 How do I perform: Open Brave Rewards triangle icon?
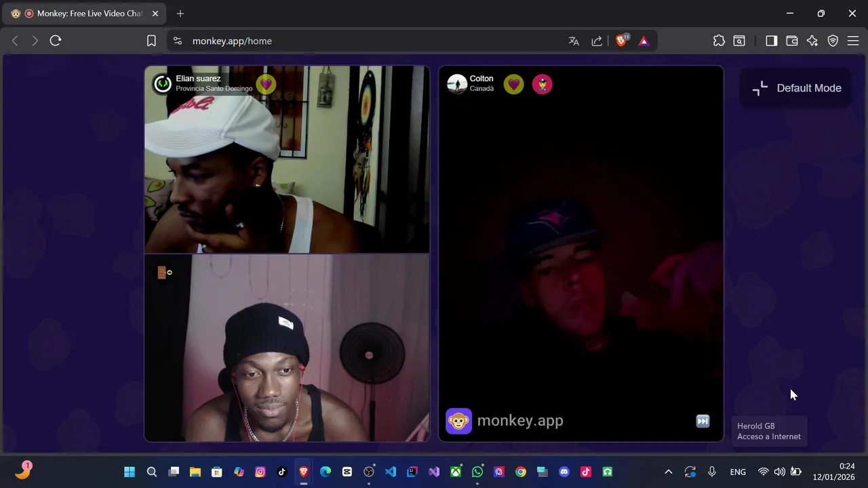[644, 41]
